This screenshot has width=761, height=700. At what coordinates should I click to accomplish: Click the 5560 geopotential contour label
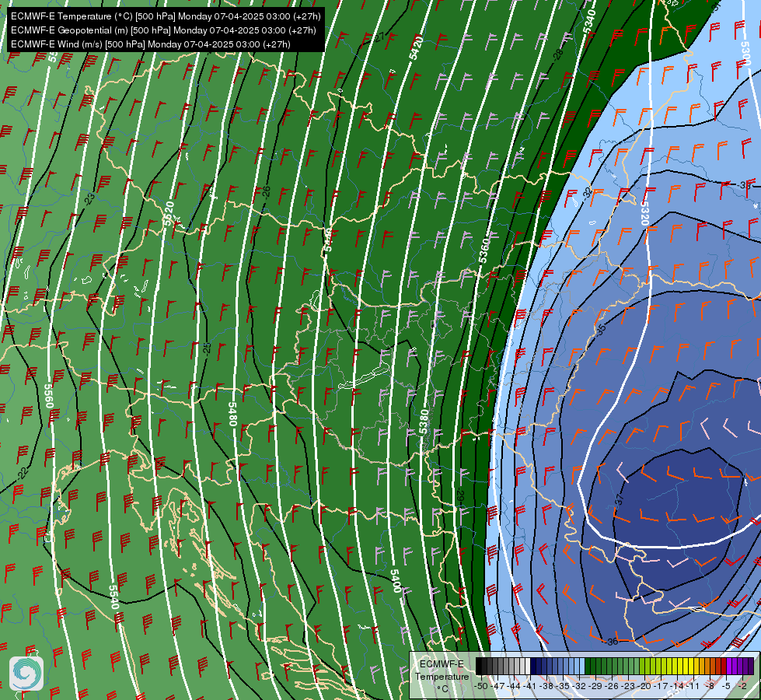coord(48,396)
